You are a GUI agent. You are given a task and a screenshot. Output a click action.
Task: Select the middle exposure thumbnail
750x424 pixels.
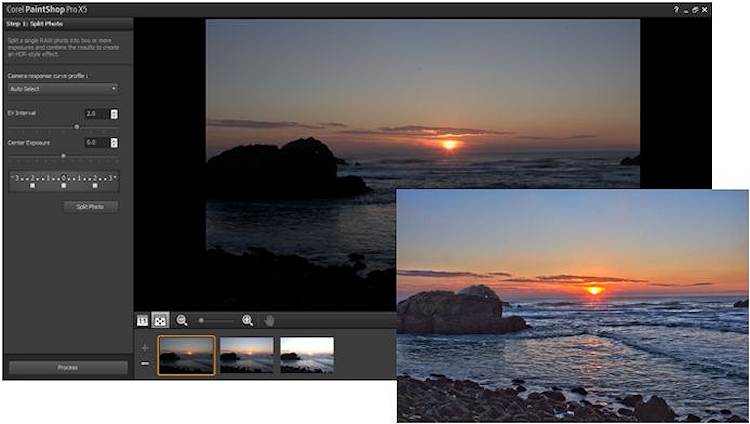point(246,355)
